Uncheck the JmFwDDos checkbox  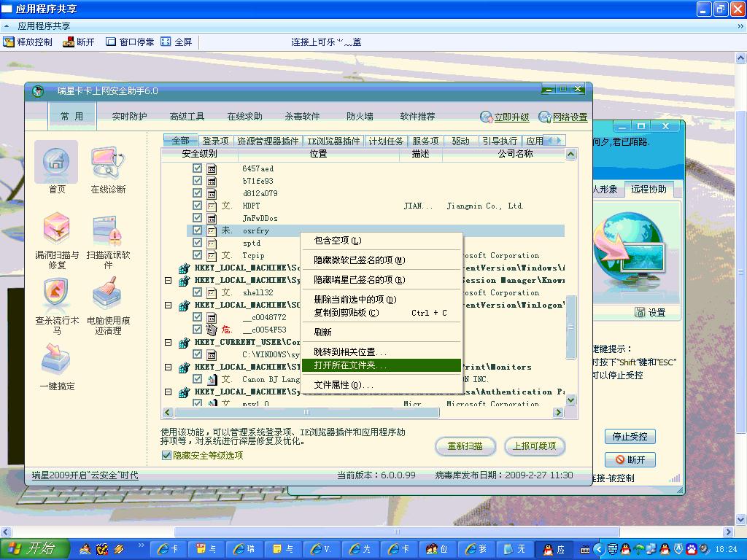coord(197,217)
